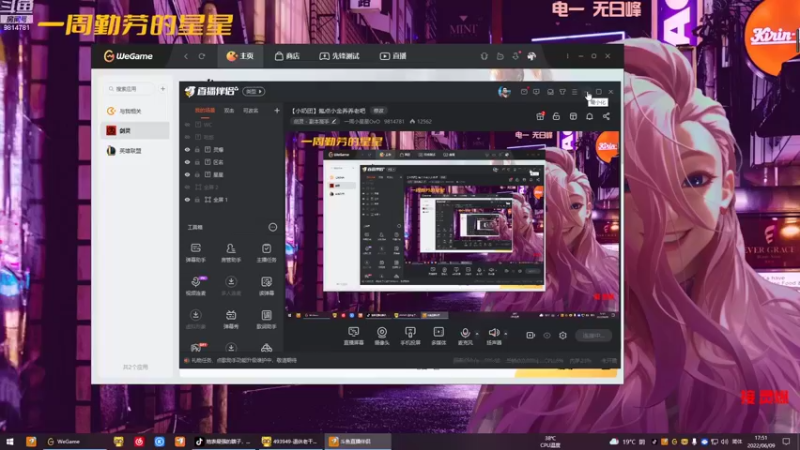Toggle visibility eye of 灵魂 layer
Image resolution: width=800 pixels, height=450 pixels.
point(187,149)
